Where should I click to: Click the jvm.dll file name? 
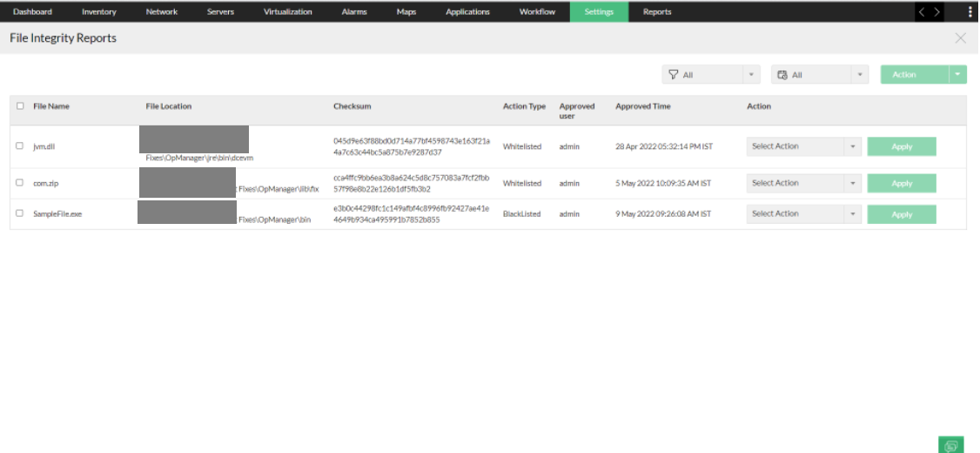tap(45, 146)
